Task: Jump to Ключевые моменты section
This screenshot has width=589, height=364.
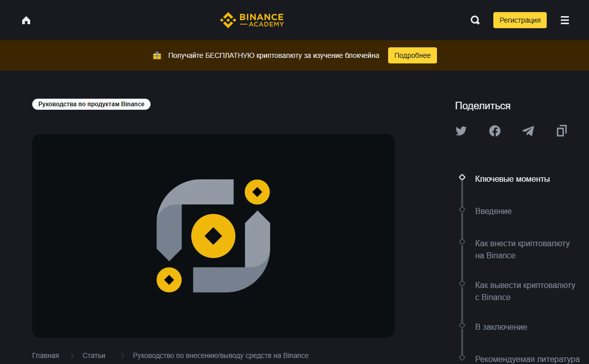Action: [x=512, y=179]
